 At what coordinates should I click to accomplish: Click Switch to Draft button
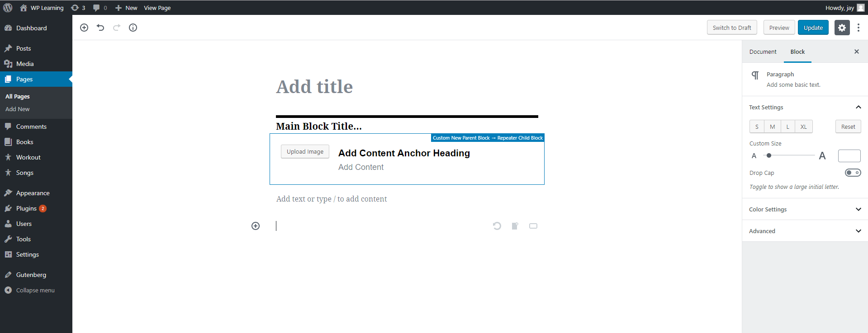point(732,28)
